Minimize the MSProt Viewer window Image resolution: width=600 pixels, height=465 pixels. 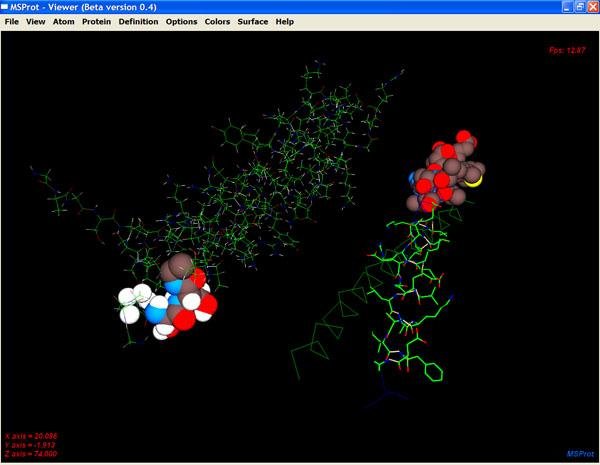click(x=567, y=7)
